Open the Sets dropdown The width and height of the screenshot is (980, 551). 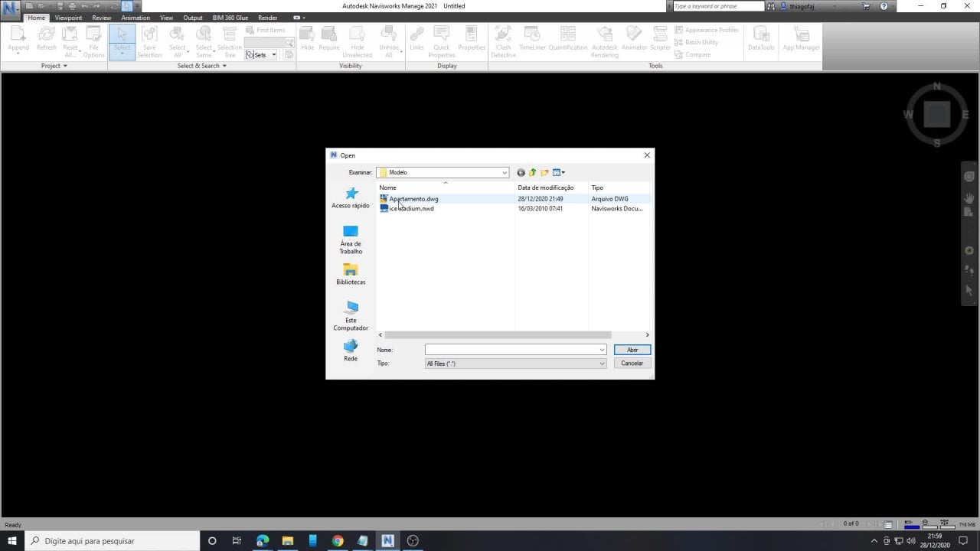262,55
